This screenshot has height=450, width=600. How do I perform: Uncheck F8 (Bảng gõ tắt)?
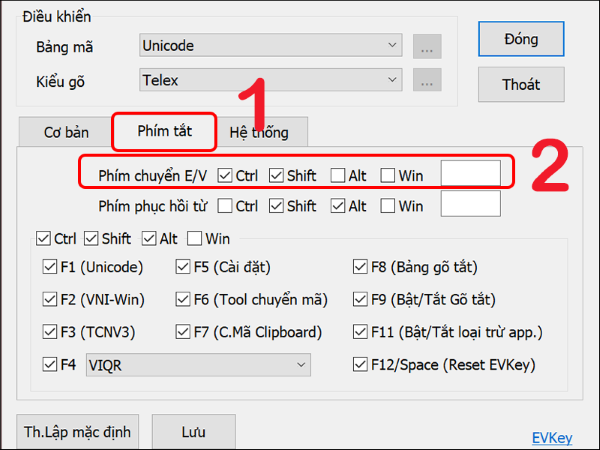click(x=361, y=267)
